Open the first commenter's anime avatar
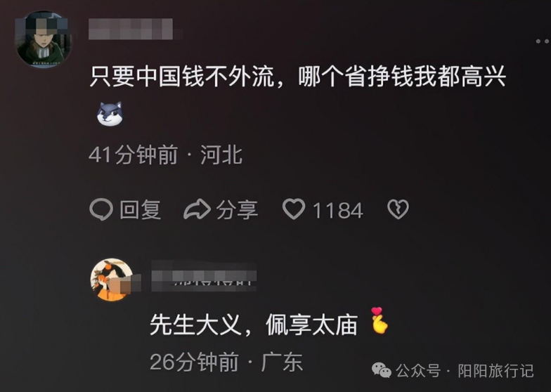 click(43, 39)
